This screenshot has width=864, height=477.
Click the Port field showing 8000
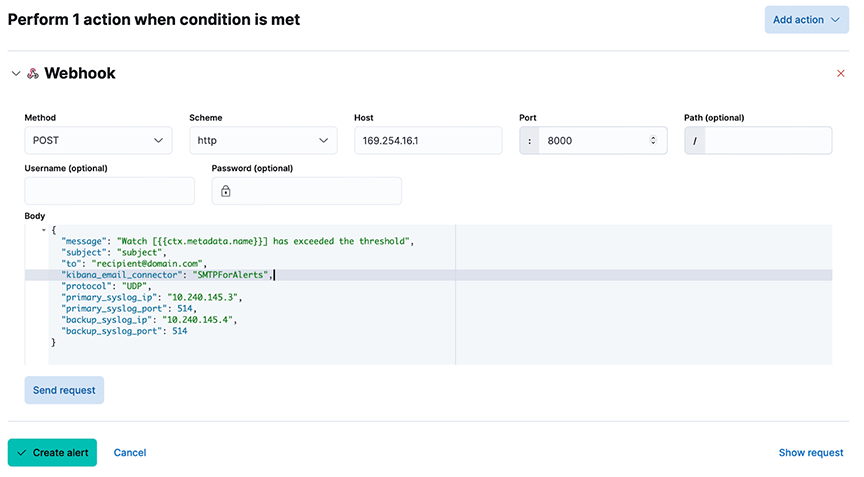click(593, 140)
